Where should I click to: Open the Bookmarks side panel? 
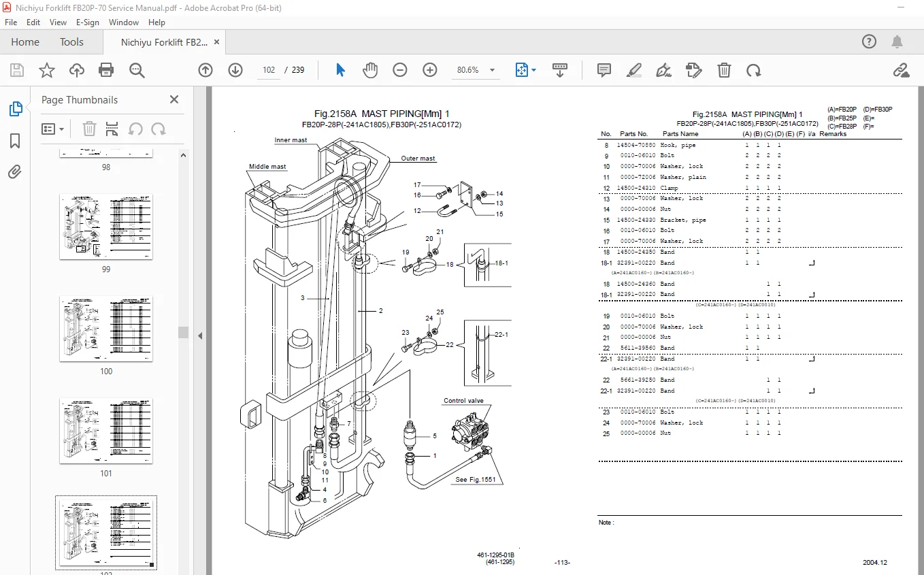(x=15, y=141)
